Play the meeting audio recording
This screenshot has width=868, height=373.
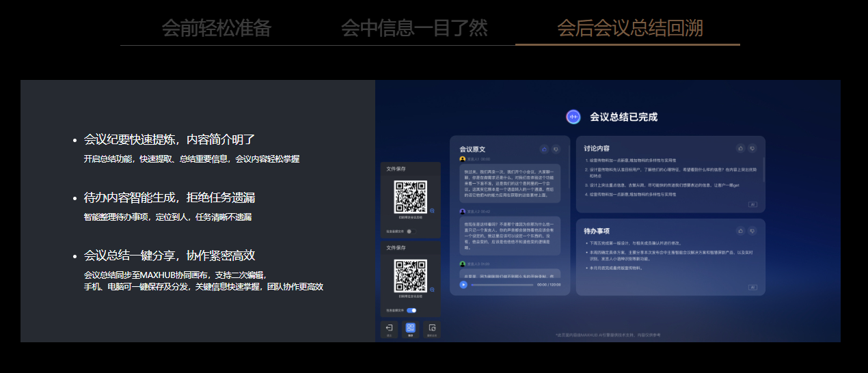463,284
